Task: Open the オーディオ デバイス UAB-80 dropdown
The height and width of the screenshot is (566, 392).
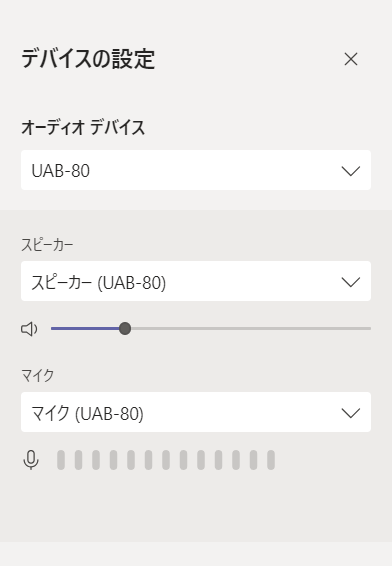Action: click(196, 170)
